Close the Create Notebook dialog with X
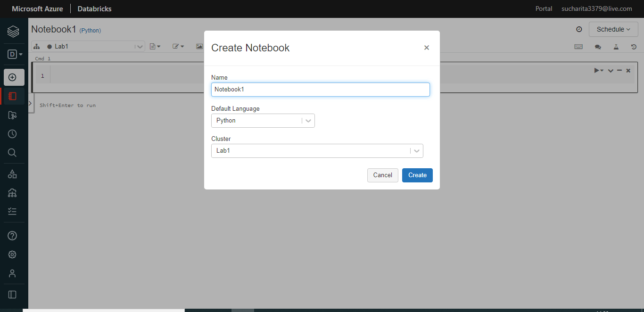This screenshot has height=312, width=644. click(427, 48)
